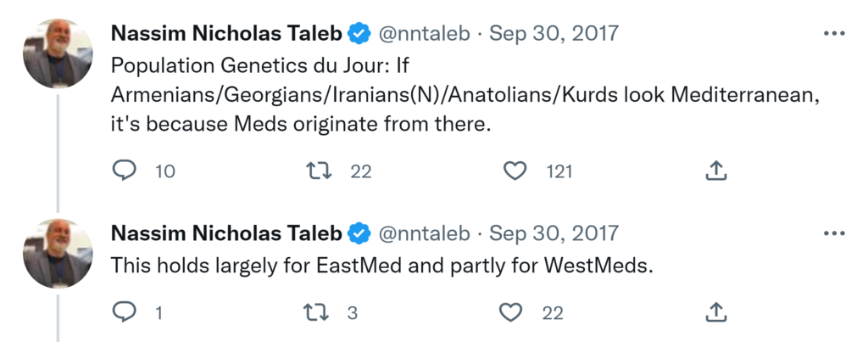Image resolution: width=868 pixels, height=342 pixels.
Task: Open the tweet text about EastMed and WestMeds
Action: pos(383,265)
